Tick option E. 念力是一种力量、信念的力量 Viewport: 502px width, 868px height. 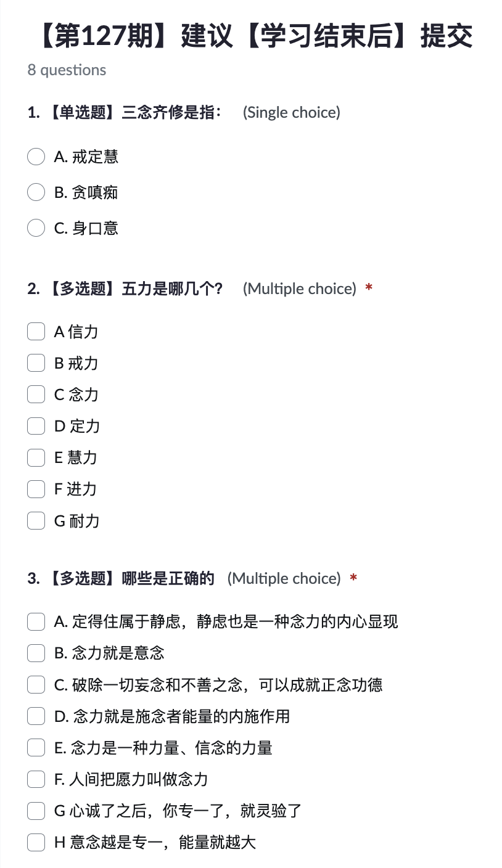[x=36, y=748]
